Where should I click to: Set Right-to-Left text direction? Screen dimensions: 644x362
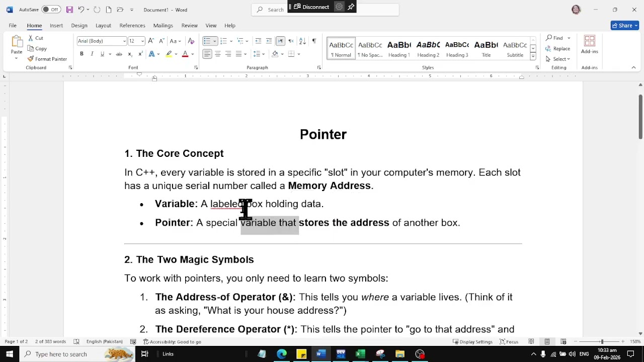291,41
